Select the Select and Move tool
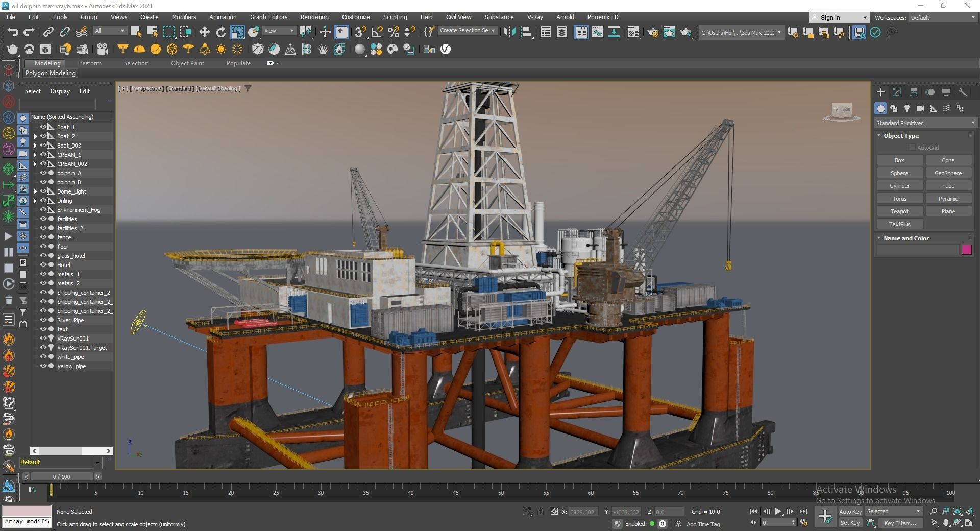 tap(204, 32)
